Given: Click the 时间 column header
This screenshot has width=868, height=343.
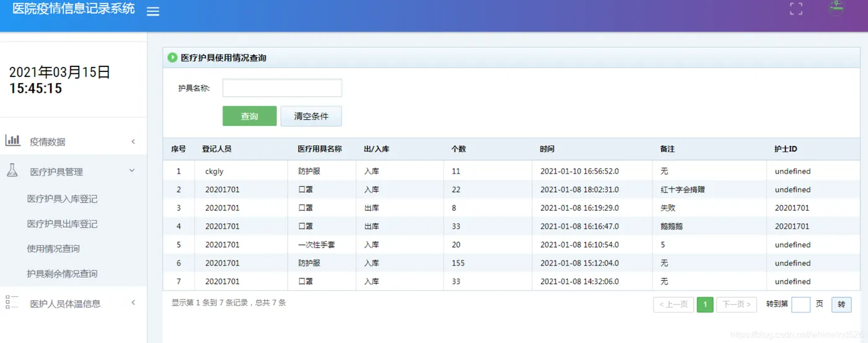Looking at the screenshot, I should (x=547, y=149).
